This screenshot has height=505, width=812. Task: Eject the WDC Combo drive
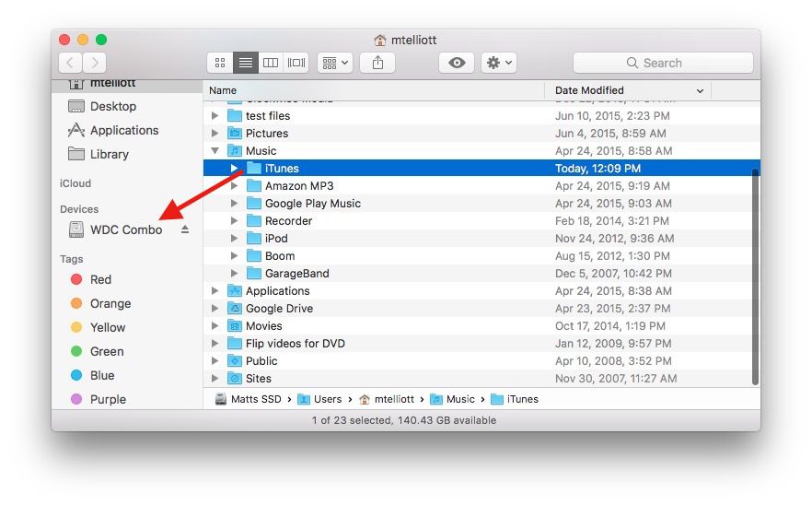tap(185, 229)
